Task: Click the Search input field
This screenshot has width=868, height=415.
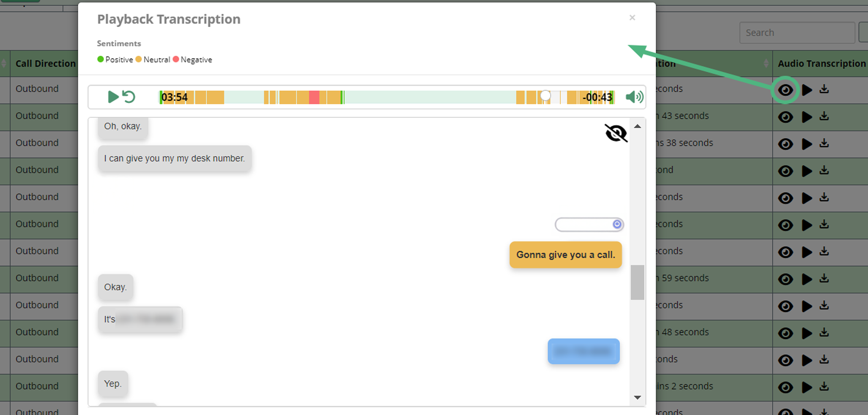Action: point(797,33)
